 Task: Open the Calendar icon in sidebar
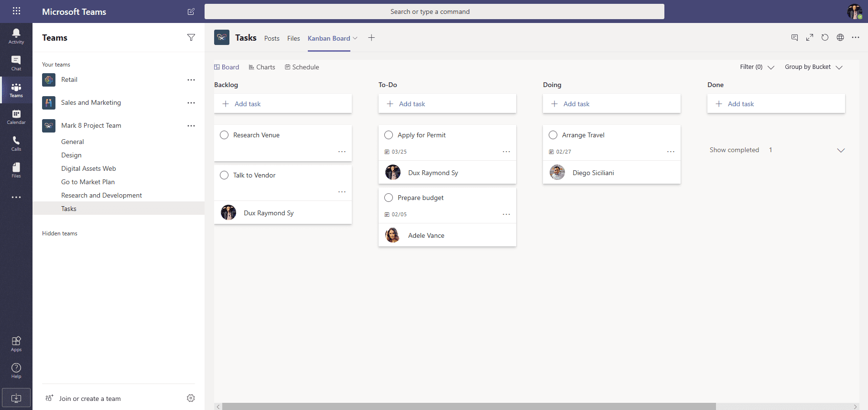(x=16, y=116)
